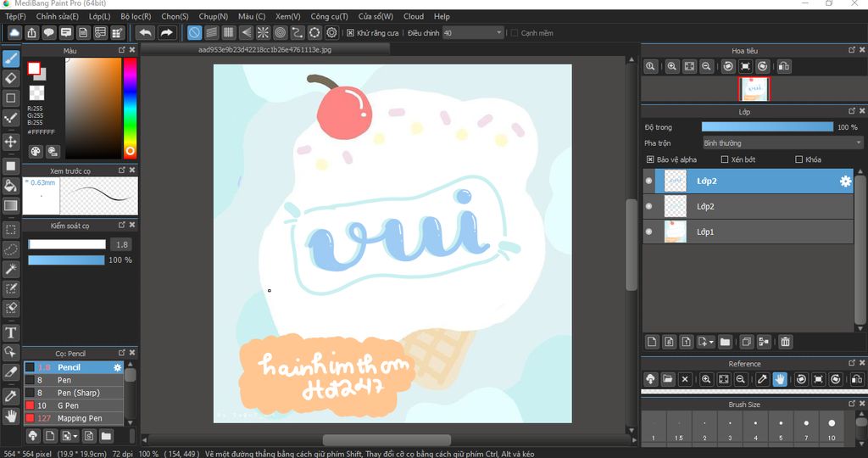Zoom in using the Navigator panel icon

coord(671,66)
